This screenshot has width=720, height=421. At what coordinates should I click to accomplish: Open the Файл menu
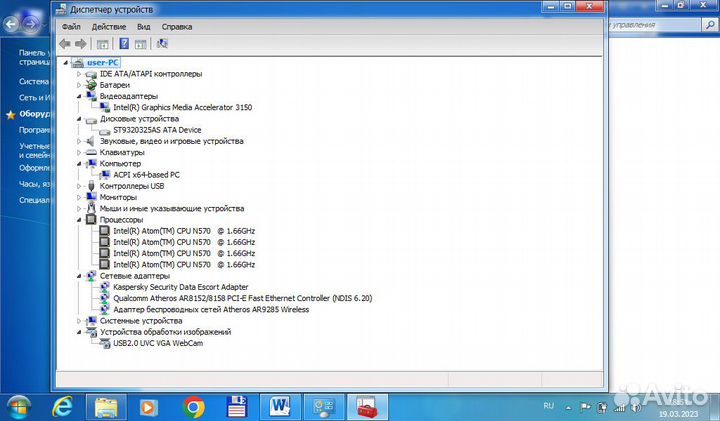point(71,27)
